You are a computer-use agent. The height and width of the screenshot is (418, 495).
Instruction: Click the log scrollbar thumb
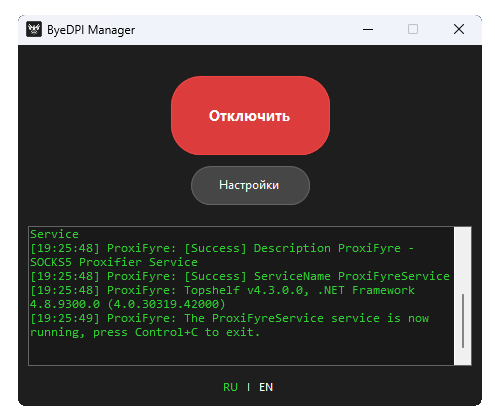pos(463,321)
